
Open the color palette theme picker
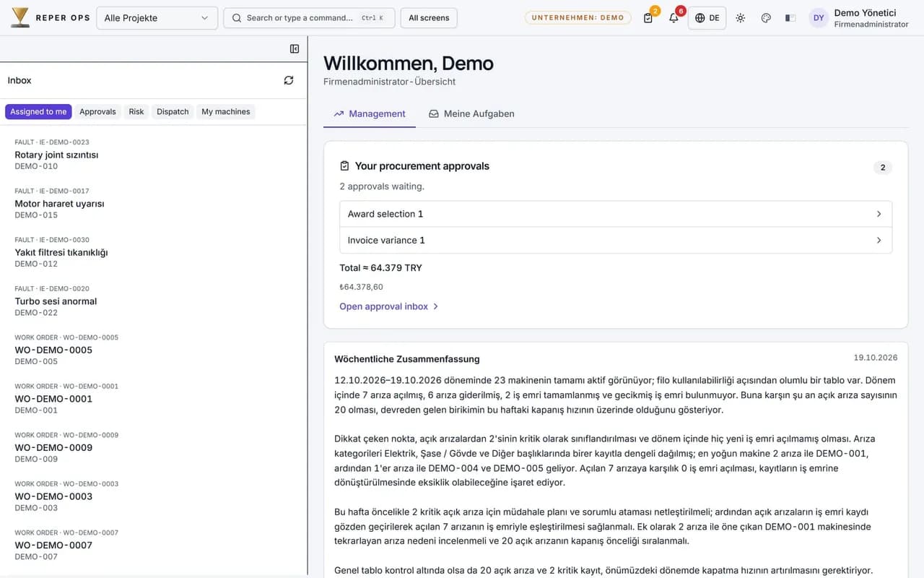pyautogui.click(x=766, y=18)
